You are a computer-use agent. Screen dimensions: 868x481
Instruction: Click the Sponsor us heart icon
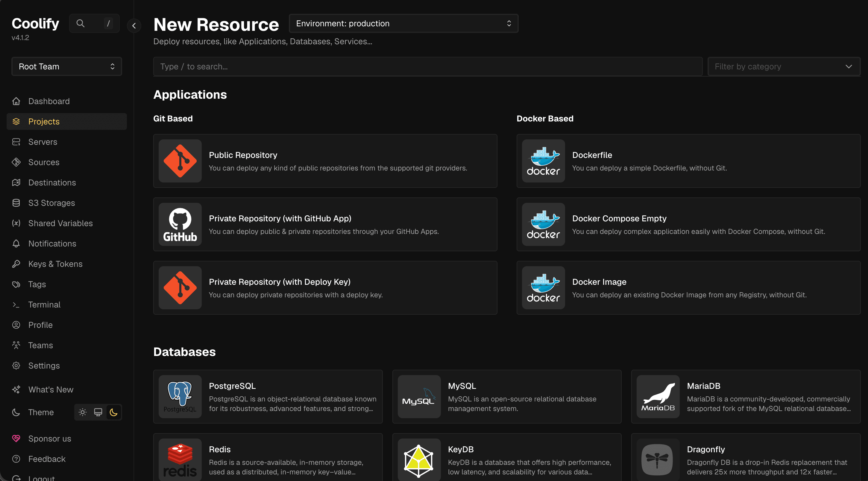pos(16,438)
